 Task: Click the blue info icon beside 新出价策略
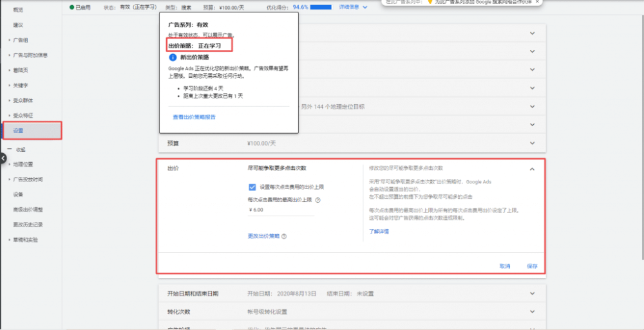click(173, 57)
